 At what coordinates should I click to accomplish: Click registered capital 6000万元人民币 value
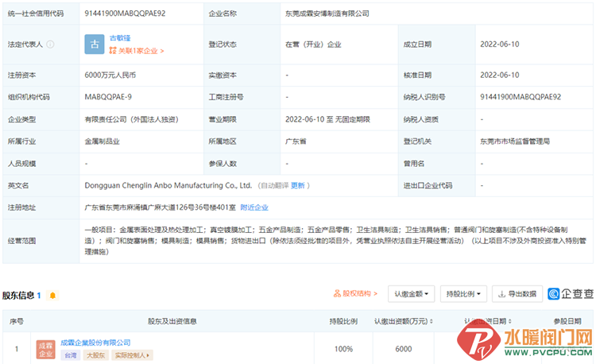tap(110, 75)
